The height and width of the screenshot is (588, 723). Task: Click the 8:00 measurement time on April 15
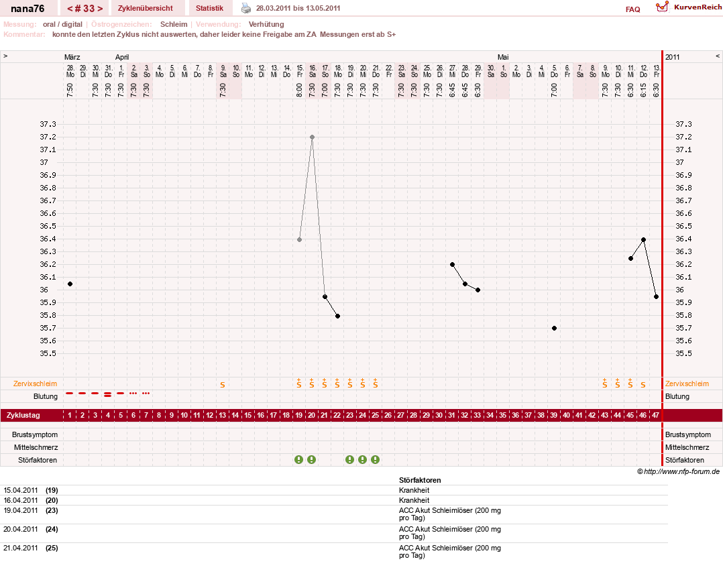(299, 91)
